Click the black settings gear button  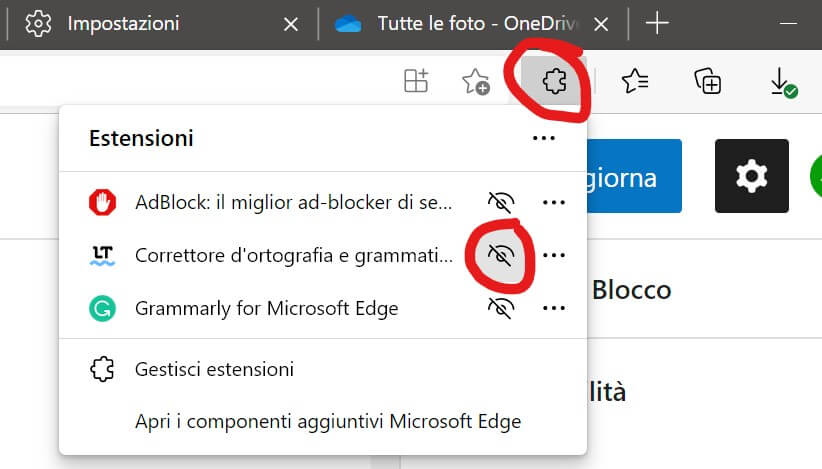(x=752, y=176)
